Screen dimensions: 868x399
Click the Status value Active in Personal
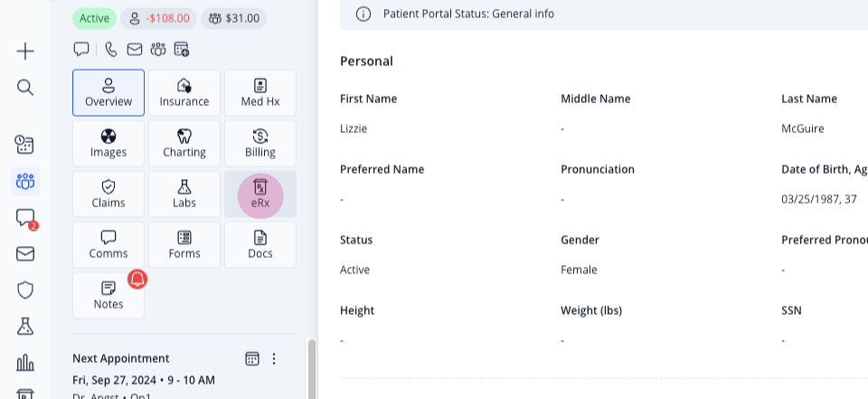tap(354, 270)
